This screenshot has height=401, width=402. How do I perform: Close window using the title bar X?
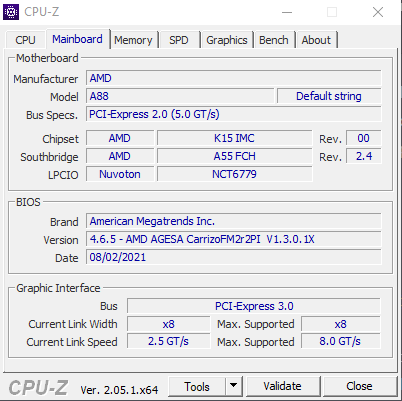click(378, 12)
